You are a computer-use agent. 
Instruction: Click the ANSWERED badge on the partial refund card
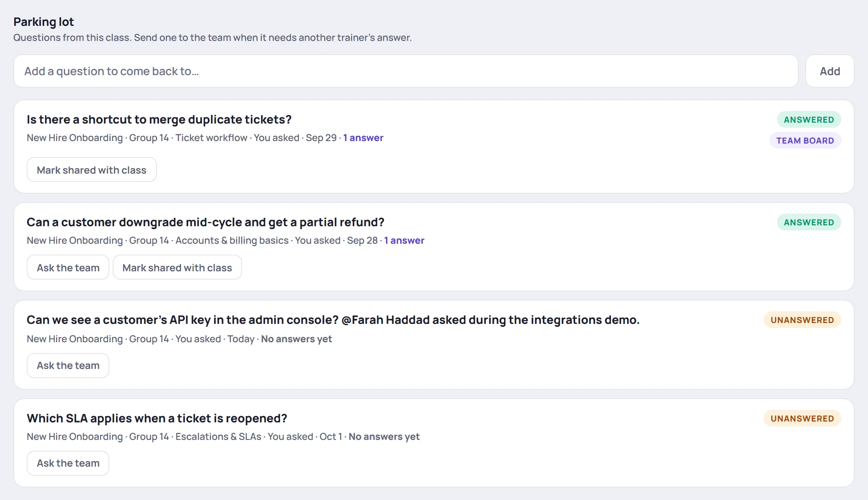click(x=809, y=222)
